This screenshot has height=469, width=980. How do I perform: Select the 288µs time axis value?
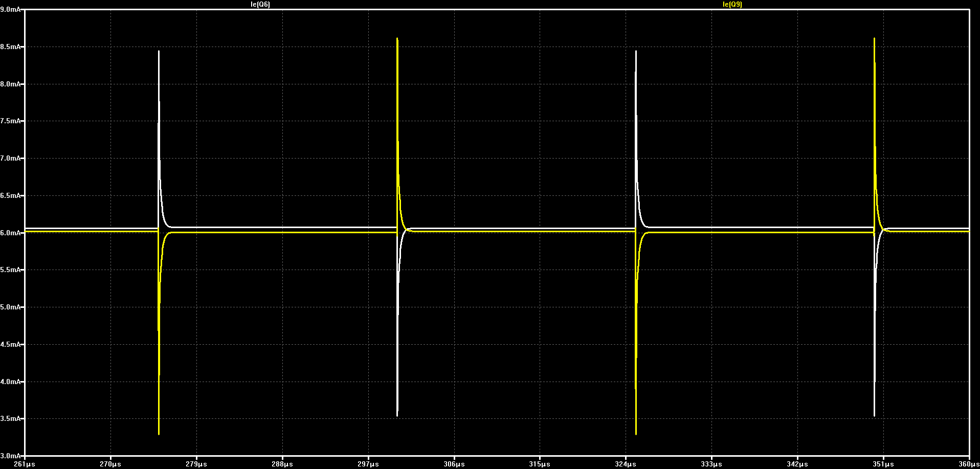(x=282, y=464)
